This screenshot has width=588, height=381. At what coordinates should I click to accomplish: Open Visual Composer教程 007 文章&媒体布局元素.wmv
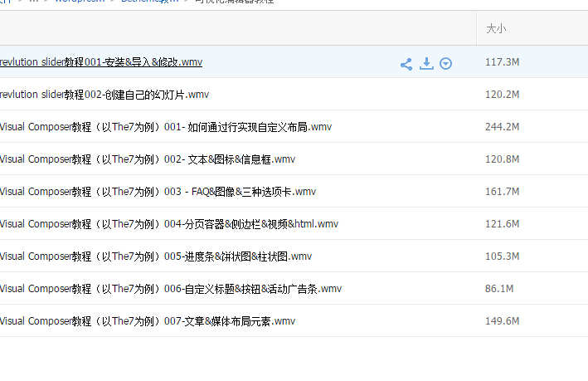[148, 321]
